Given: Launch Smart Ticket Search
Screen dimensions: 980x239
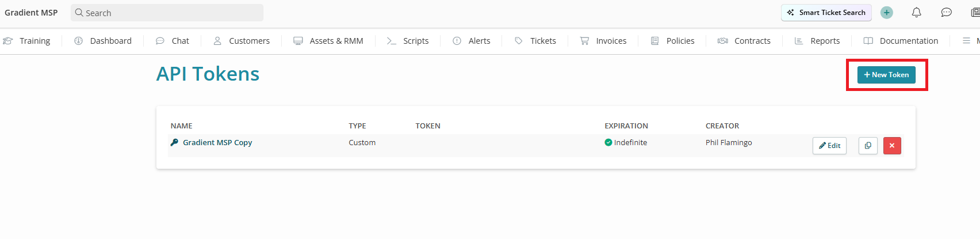Looking at the screenshot, I should pyautogui.click(x=826, y=13).
